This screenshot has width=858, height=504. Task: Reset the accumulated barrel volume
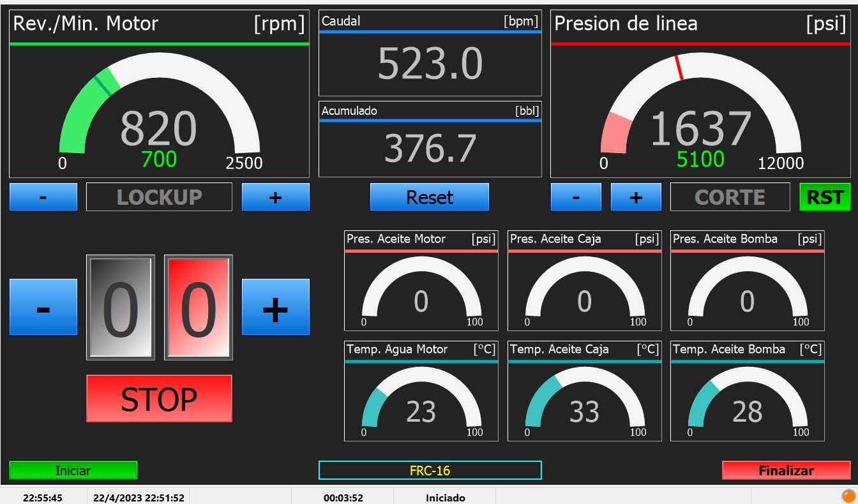[x=430, y=197]
